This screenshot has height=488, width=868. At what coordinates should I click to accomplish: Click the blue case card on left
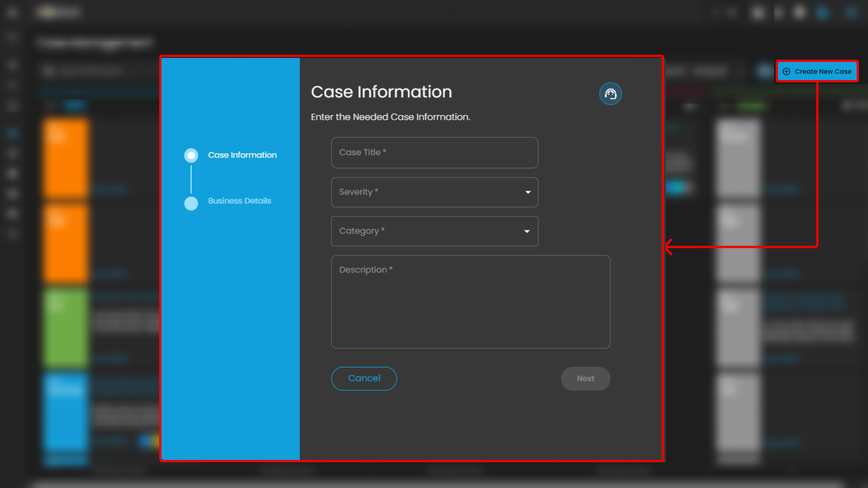66,412
